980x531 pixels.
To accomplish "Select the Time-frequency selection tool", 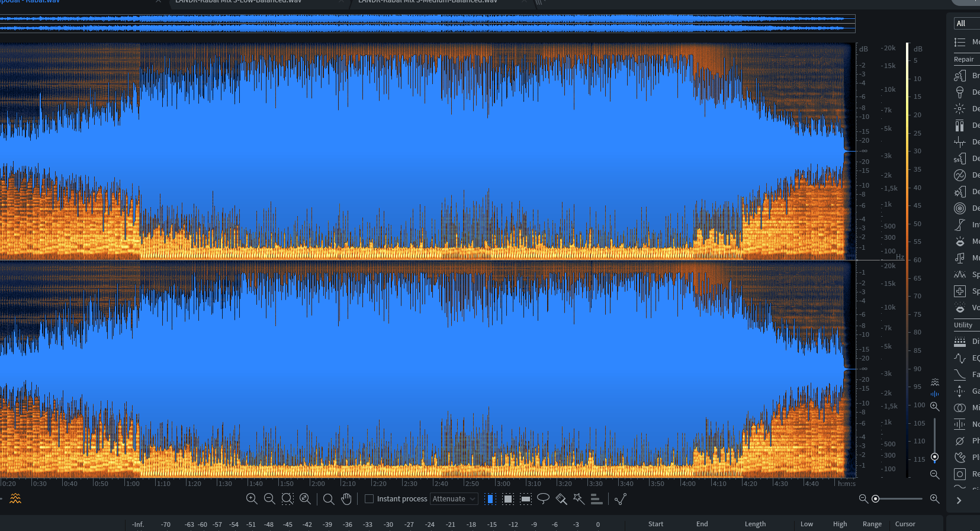I will pos(507,499).
